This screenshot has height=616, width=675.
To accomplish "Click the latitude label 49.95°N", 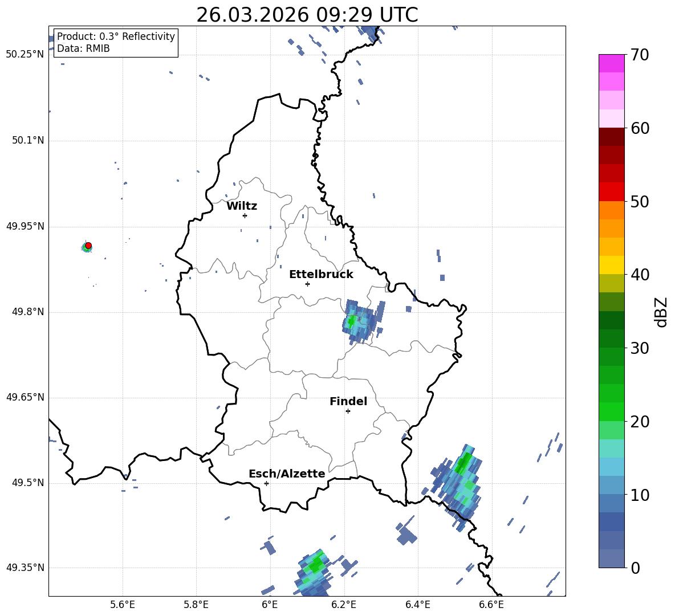I will 25,226.
